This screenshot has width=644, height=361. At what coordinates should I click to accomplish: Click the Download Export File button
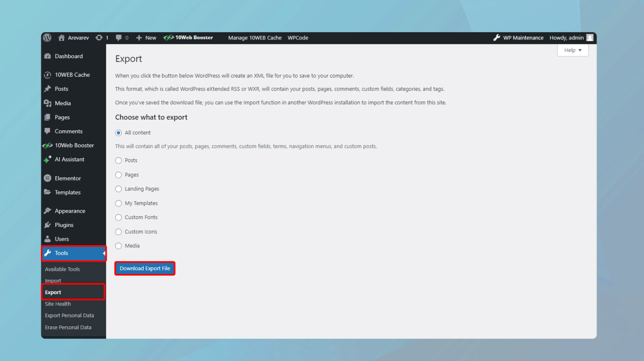145,268
